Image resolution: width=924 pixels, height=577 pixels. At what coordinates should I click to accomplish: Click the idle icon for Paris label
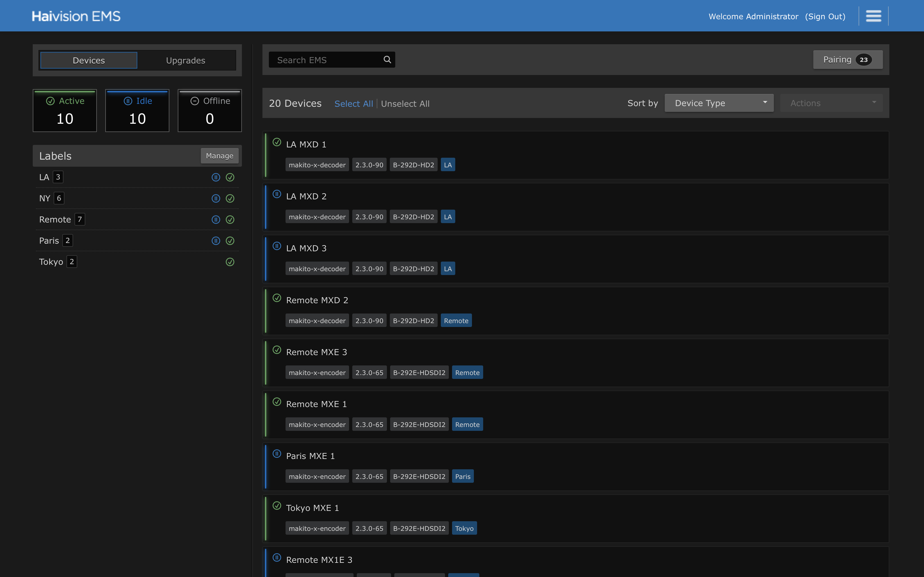coord(216,241)
